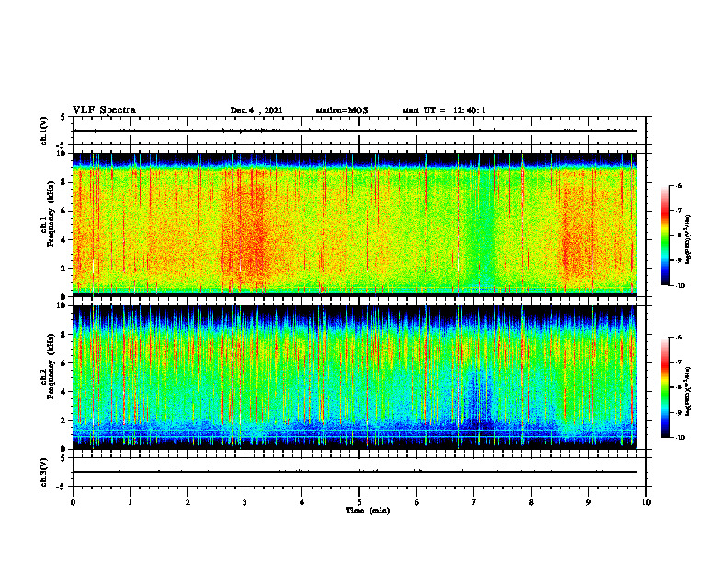Image resolution: width=728 pixels, height=563 pixels.
Task: Click the ch.1 color scale bar
Action: point(665,236)
